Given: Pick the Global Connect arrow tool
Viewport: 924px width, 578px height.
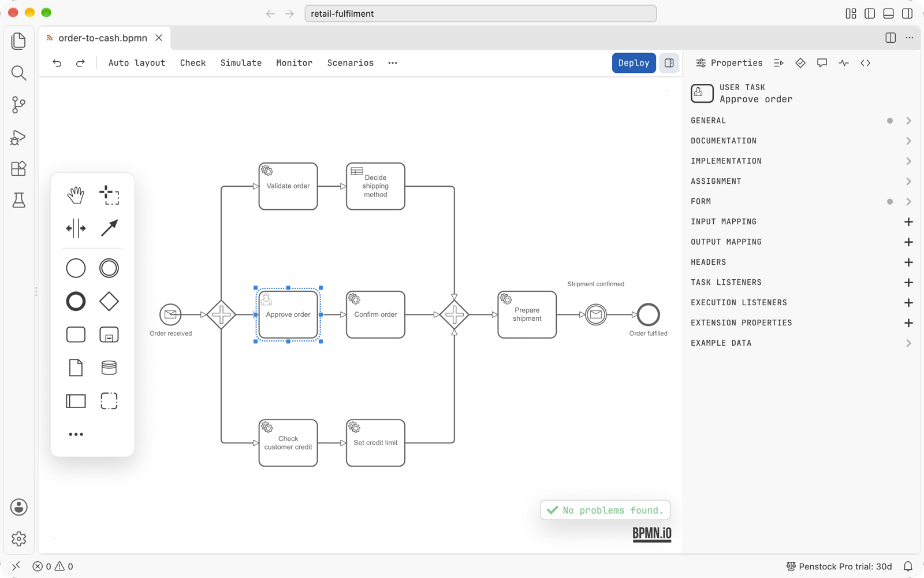Looking at the screenshot, I should [x=109, y=228].
